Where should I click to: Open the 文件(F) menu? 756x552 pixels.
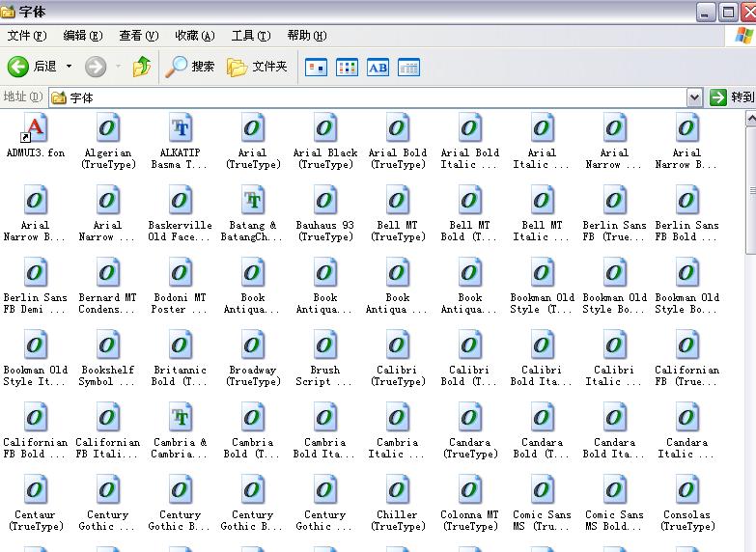click(27, 36)
